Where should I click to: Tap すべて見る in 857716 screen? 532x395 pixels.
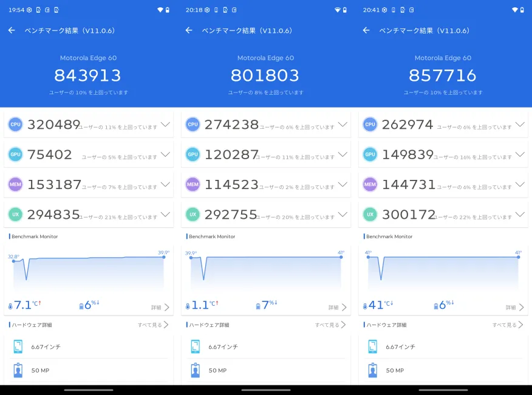pyautogui.click(x=508, y=325)
